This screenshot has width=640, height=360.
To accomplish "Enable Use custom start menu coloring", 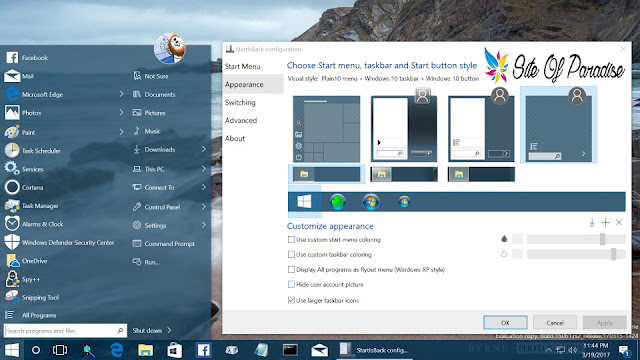I will [291, 240].
